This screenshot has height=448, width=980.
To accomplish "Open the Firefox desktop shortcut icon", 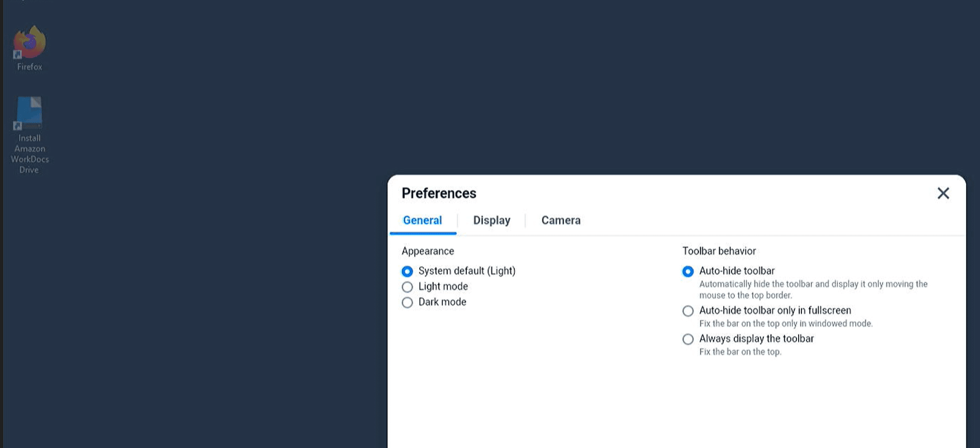I will [x=30, y=42].
